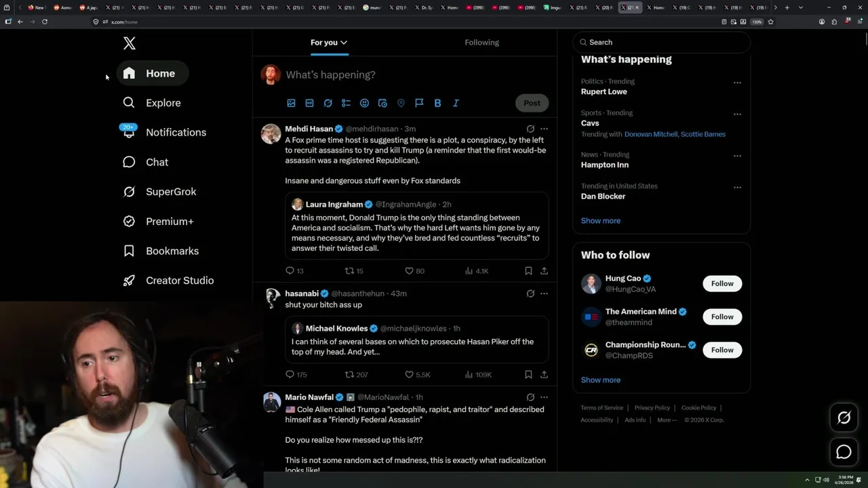Open Notifications from the sidebar
This screenshot has height=488, width=868.
point(164,132)
